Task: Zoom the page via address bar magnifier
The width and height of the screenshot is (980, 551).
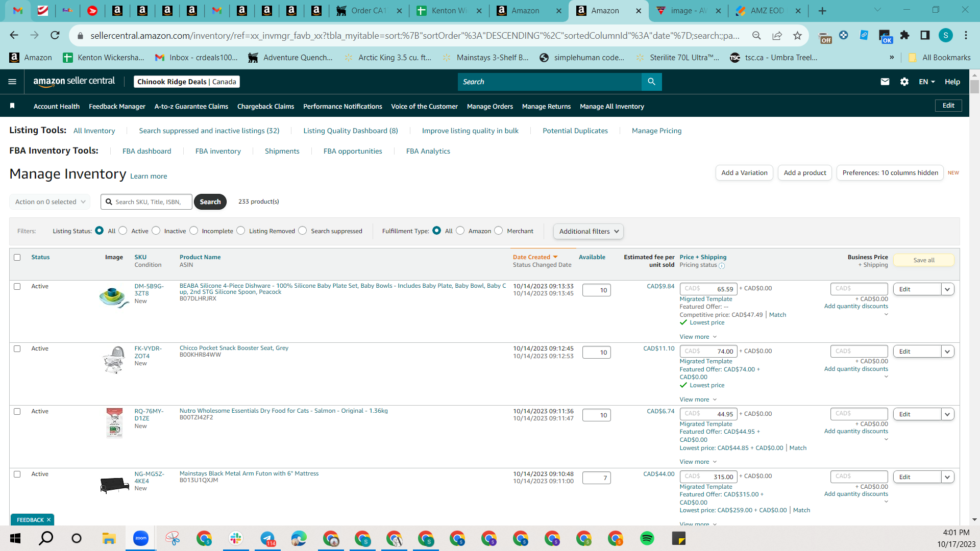Action: pyautogui.click(x=756, y=35)
